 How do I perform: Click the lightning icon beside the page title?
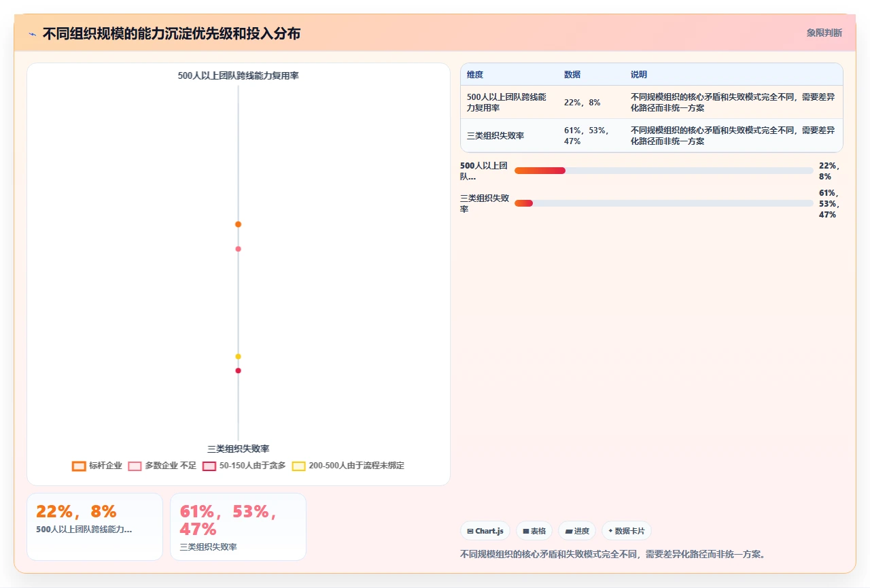pos(32,33)
